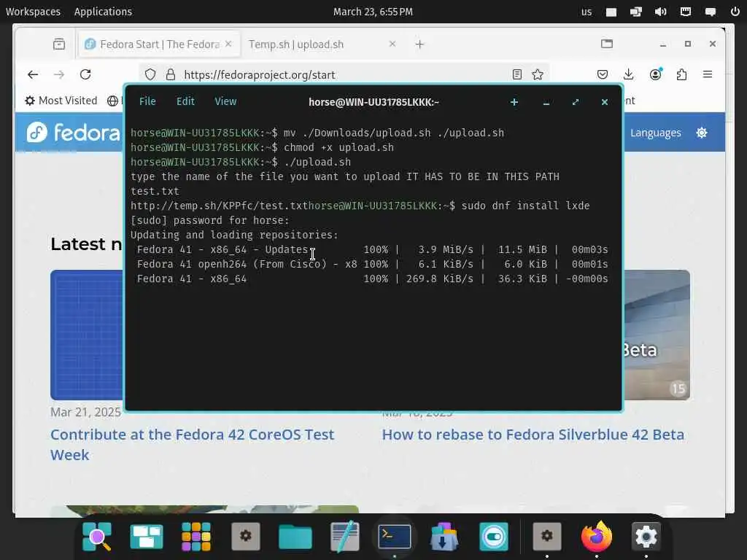Open the text editor dock icon

(345, 537)
